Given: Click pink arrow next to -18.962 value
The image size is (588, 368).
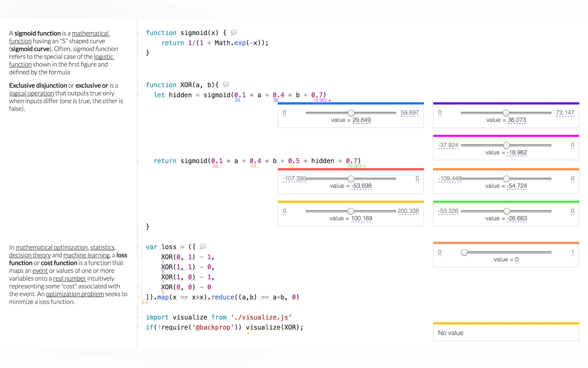Looking at the screenshot, I should [x=330, y=101].
